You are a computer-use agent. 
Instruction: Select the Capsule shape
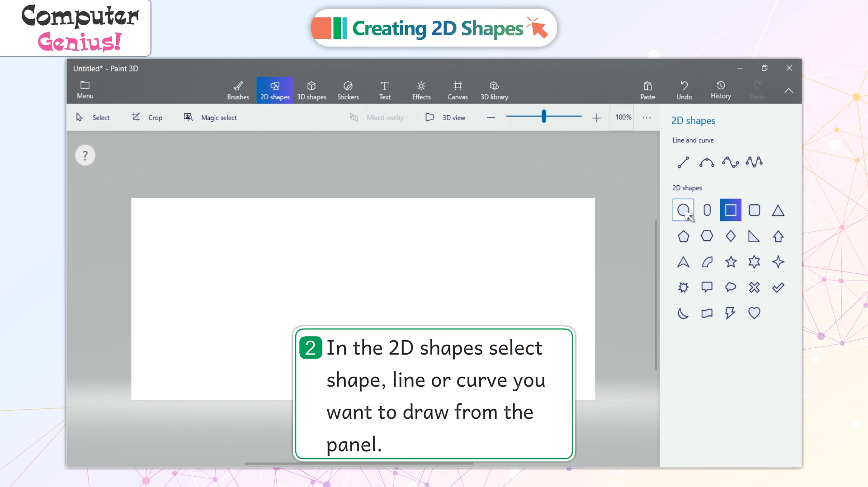pyautogui.click(x=707, y=210)
